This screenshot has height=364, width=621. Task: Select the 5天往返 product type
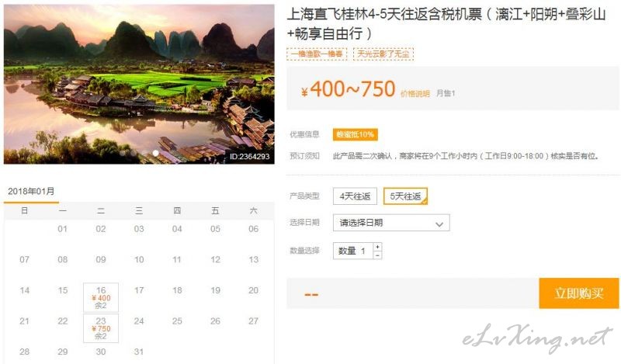(x=405, y=196)
